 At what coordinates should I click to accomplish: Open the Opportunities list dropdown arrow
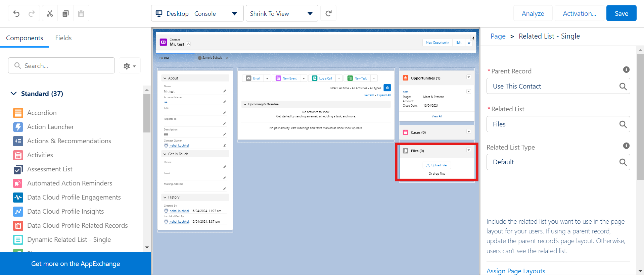tap(469, 77)
